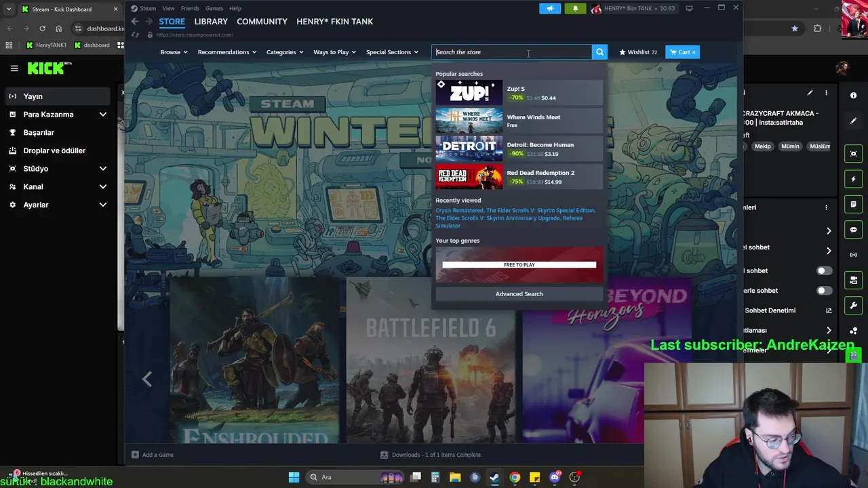Open the FREE TO PLAY genre banner

tap(519, 265)
